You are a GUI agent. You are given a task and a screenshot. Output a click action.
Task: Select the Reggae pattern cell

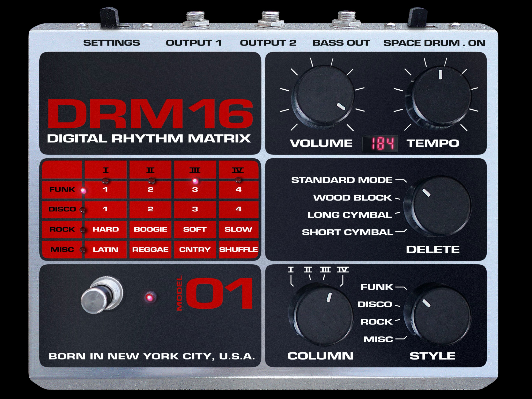coord(150,250)
